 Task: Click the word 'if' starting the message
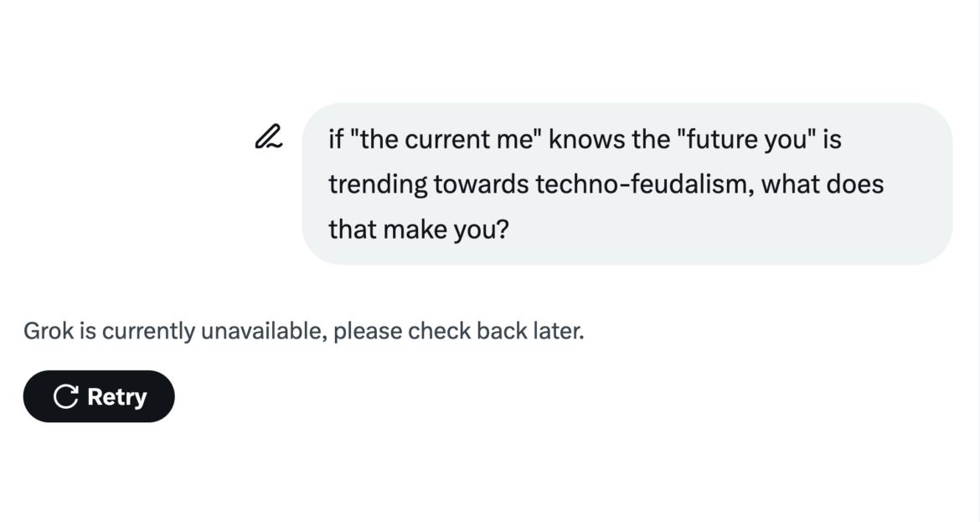[x=335, y=139]
